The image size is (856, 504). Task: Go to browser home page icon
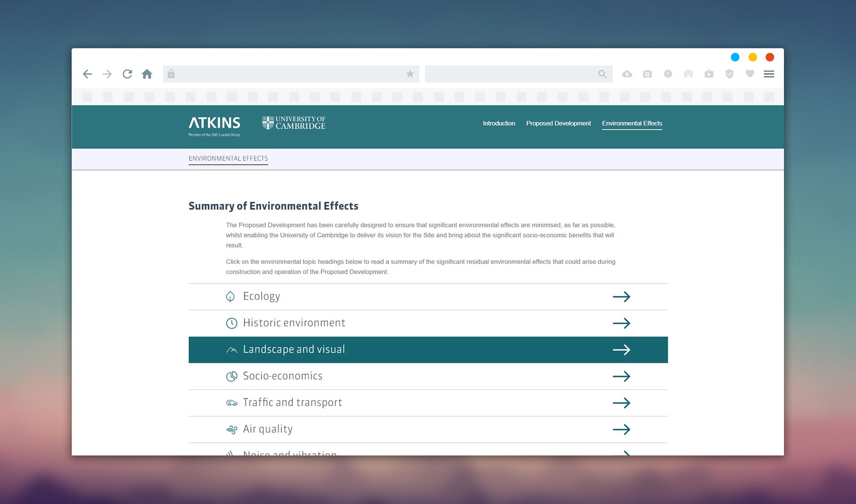(147, 74)
